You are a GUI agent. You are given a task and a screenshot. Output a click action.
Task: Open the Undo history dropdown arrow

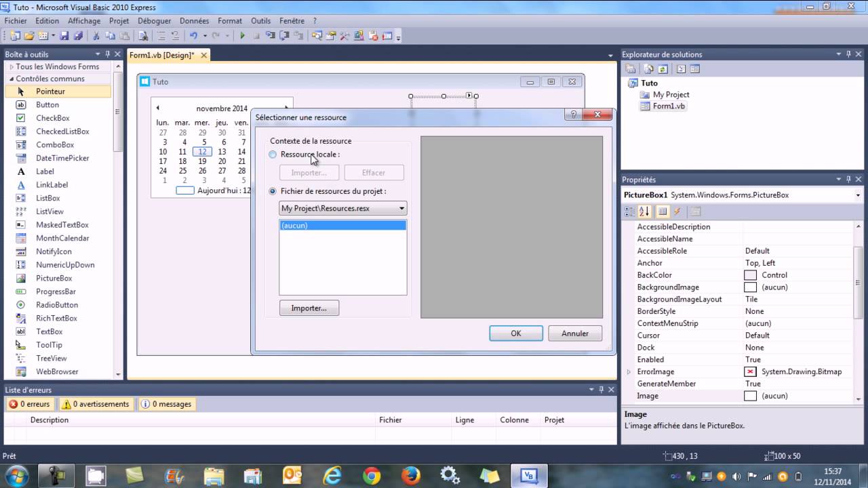pos(205,36)
